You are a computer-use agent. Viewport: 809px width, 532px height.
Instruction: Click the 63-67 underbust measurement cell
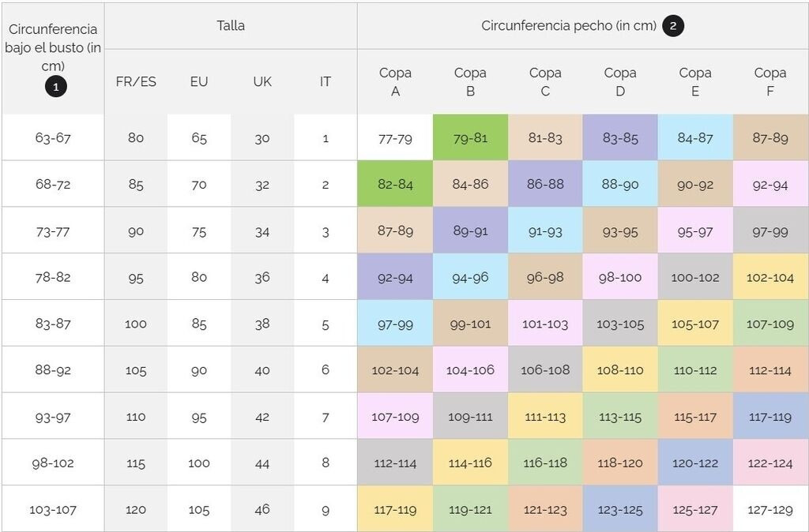[53, 138]
